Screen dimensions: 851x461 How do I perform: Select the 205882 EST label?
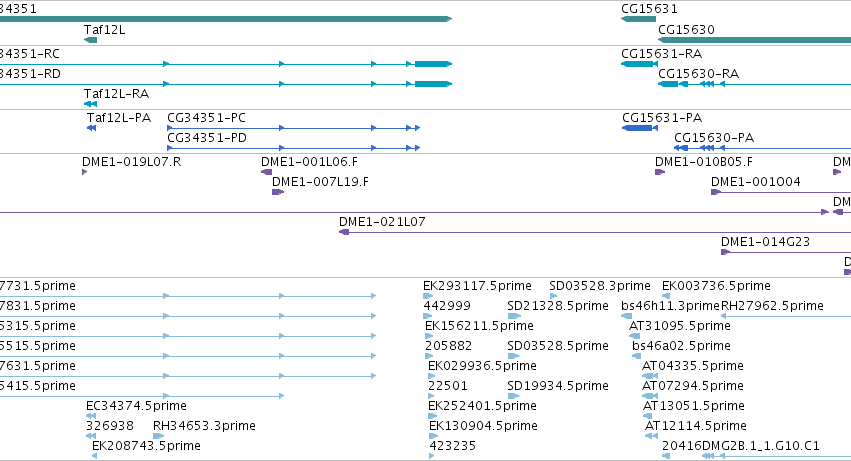[x=448, y=346]
